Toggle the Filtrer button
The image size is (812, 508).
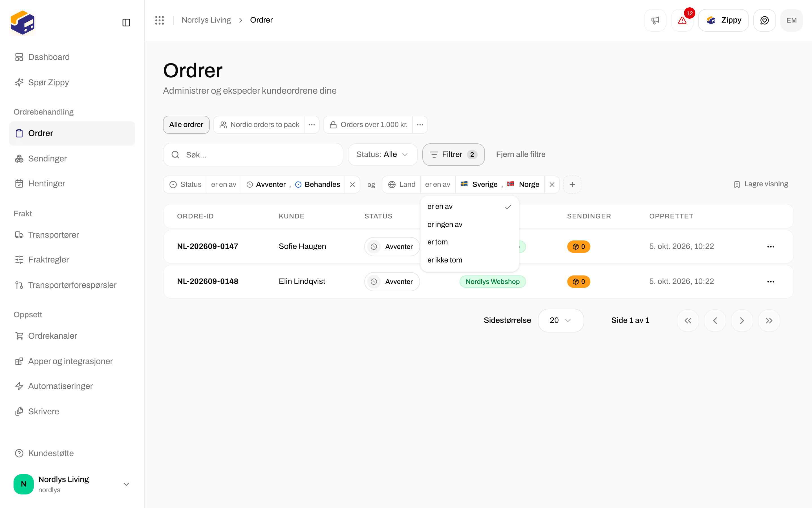tap(453, 155)
